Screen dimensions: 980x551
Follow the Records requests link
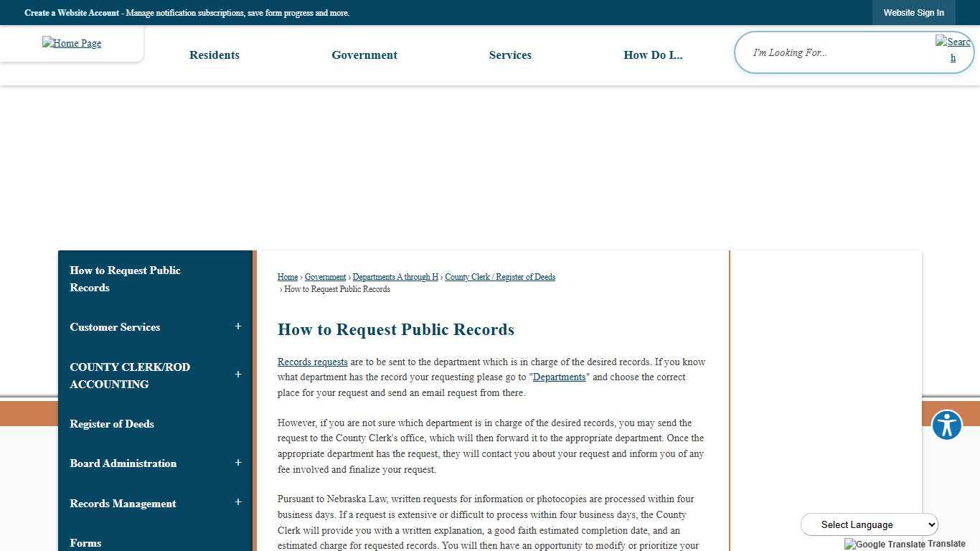coord(312,362)
